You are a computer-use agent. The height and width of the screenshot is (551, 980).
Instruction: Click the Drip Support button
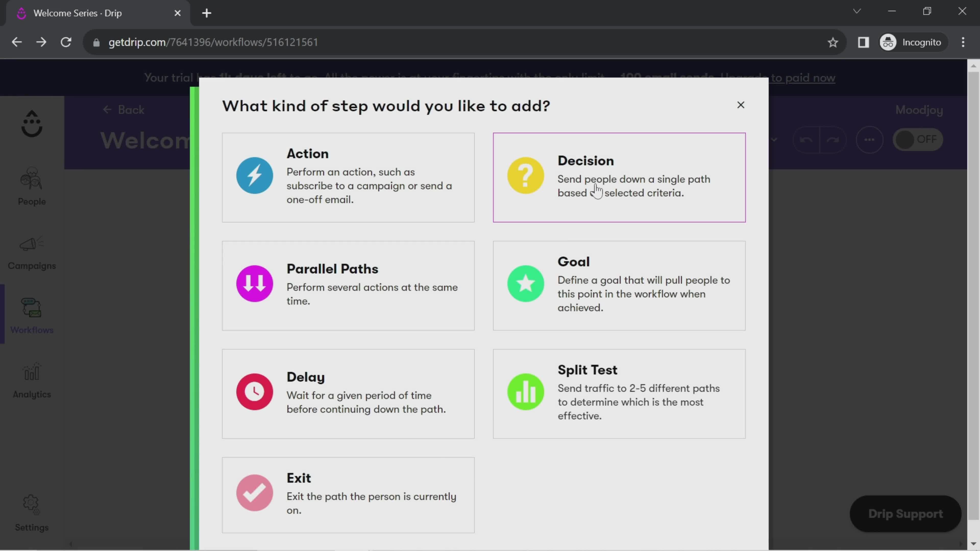[906, 513]
